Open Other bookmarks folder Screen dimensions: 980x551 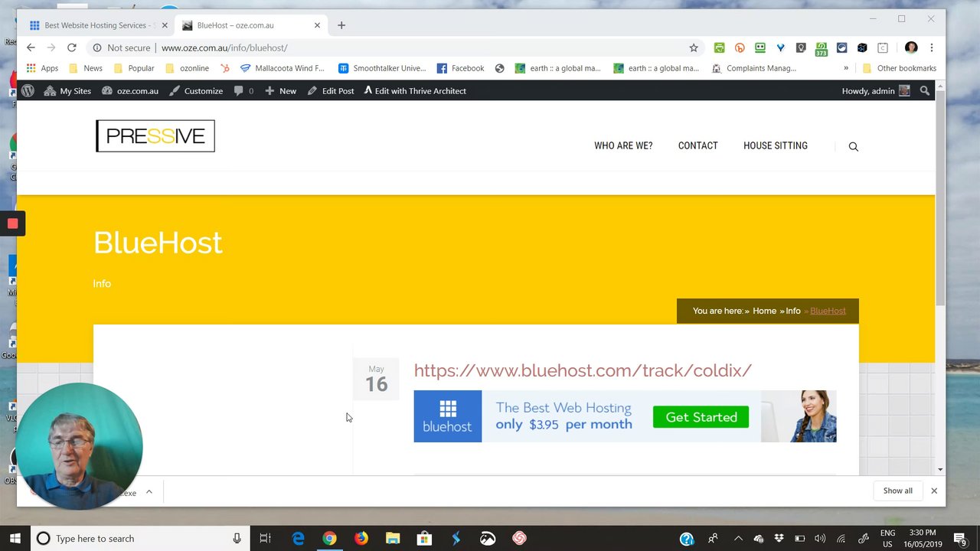coord(899,68)
